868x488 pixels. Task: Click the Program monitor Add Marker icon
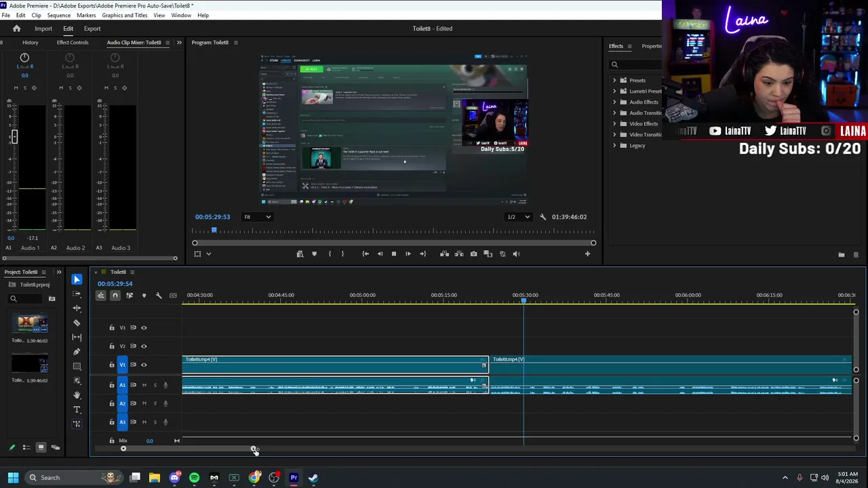pyautogui.click(x=314, y=253)
